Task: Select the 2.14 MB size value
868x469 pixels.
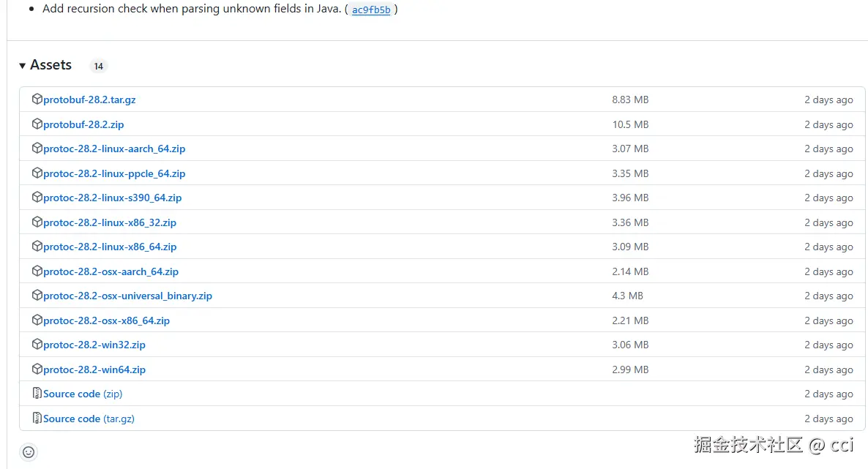Action: (x=630, y=272)
